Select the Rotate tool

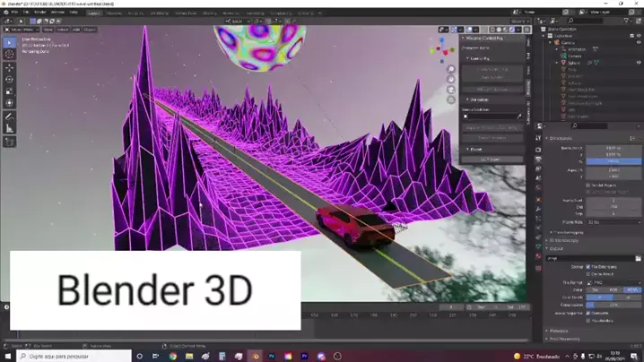[x=10, y=79]
